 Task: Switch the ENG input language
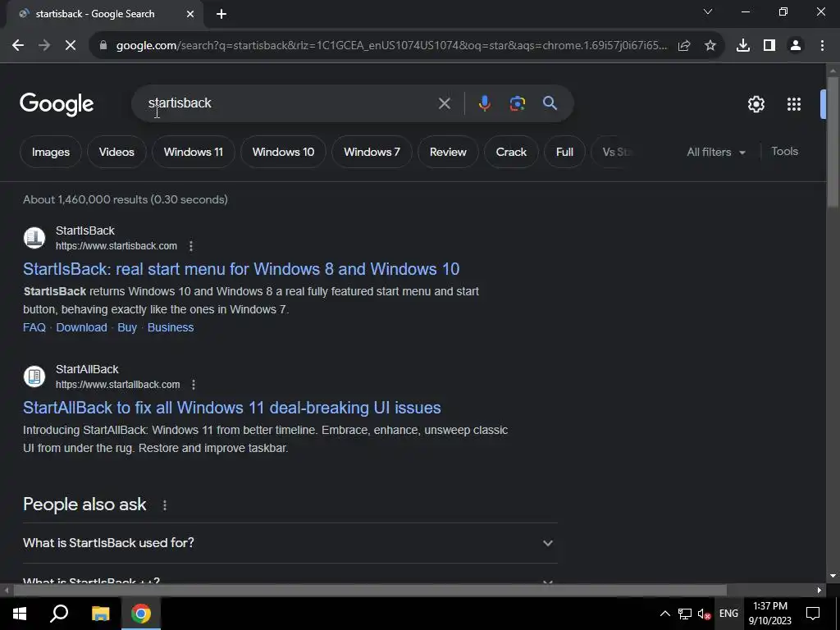coord(728,614)
